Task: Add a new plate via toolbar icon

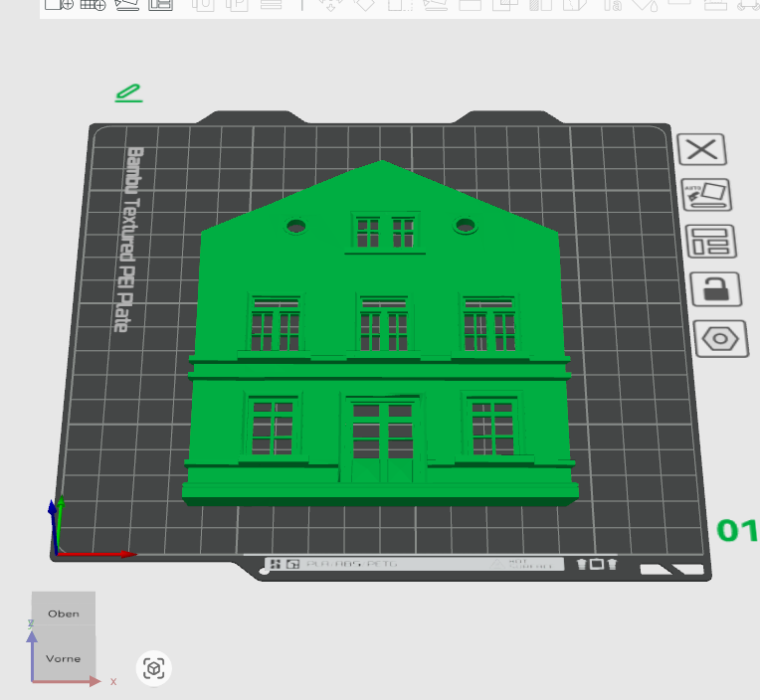Action: [93, 4]
